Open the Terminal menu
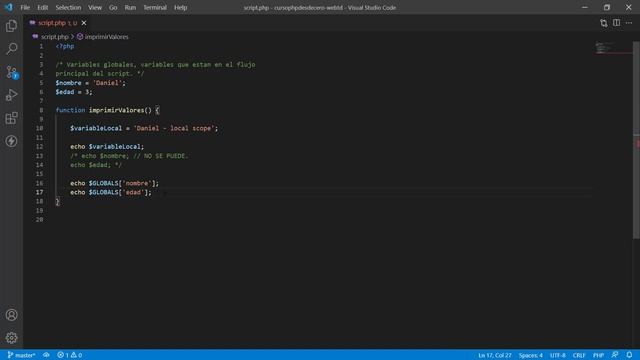The width and height of the screenshot is (640, 360). tap(155, 7)
